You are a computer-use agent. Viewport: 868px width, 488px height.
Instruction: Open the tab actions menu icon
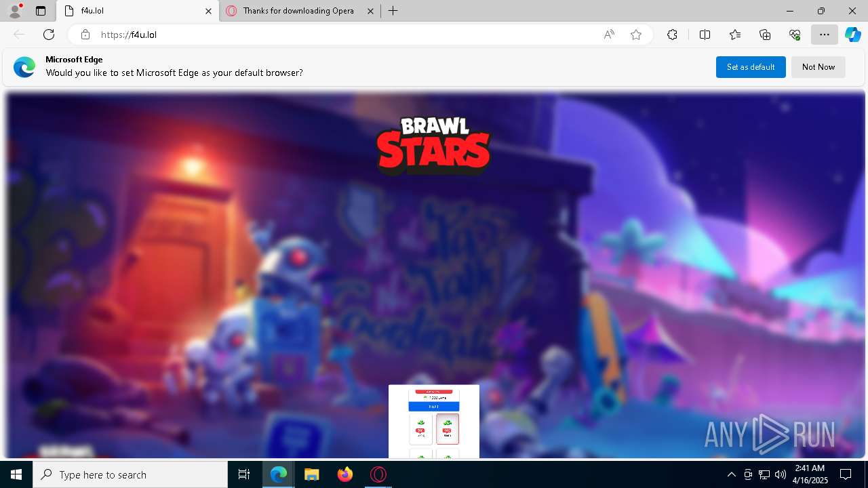41,11
